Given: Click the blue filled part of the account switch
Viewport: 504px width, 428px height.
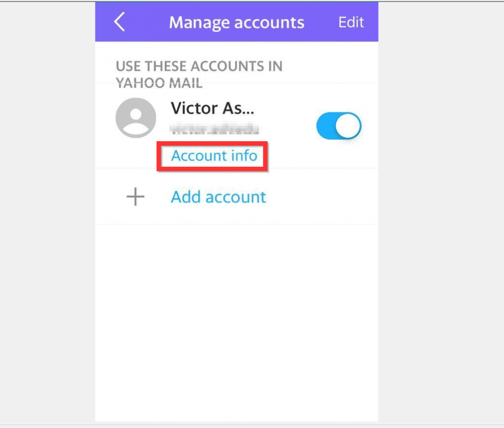Looking at the screenshot, I should 326,125.
